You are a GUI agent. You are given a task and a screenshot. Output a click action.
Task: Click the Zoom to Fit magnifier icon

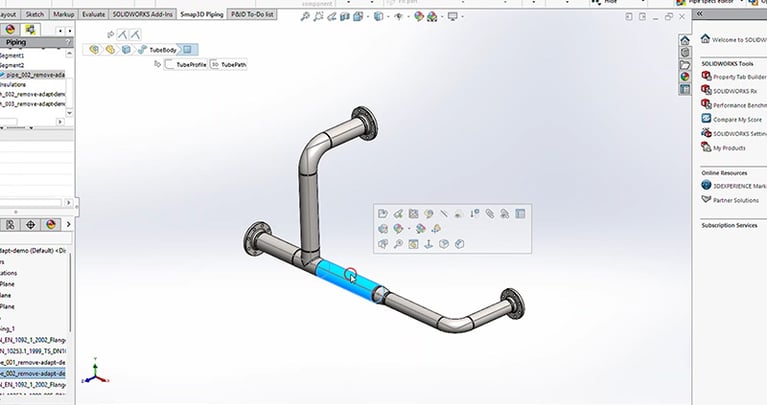pyautogui.click(x=305, y=17)
